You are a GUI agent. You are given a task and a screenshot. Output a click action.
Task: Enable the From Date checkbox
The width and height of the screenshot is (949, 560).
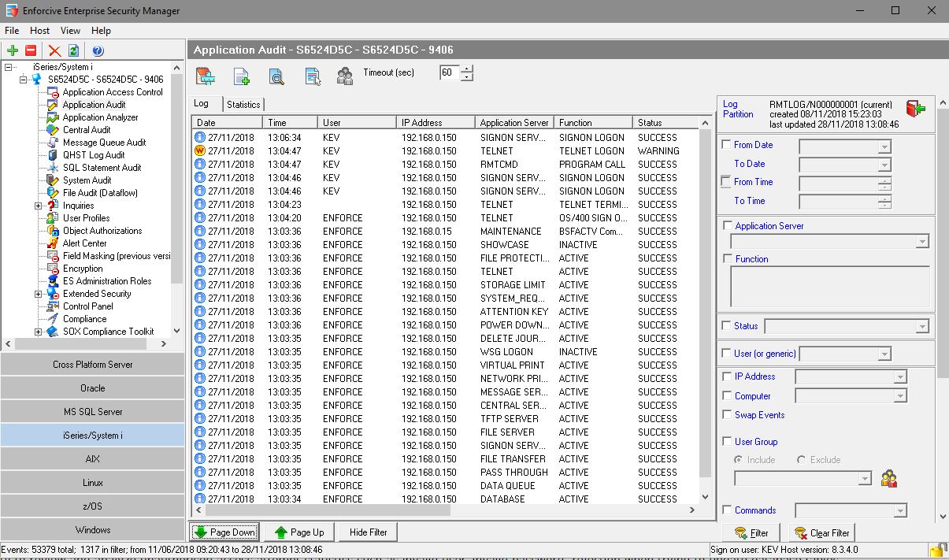click(726, 145)
